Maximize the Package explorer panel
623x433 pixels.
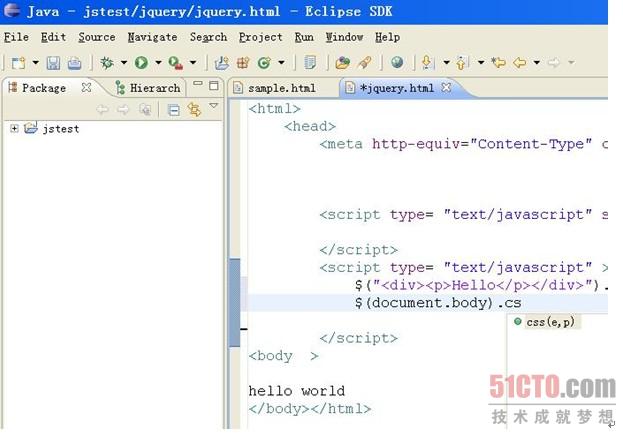(x=214, y=85)
